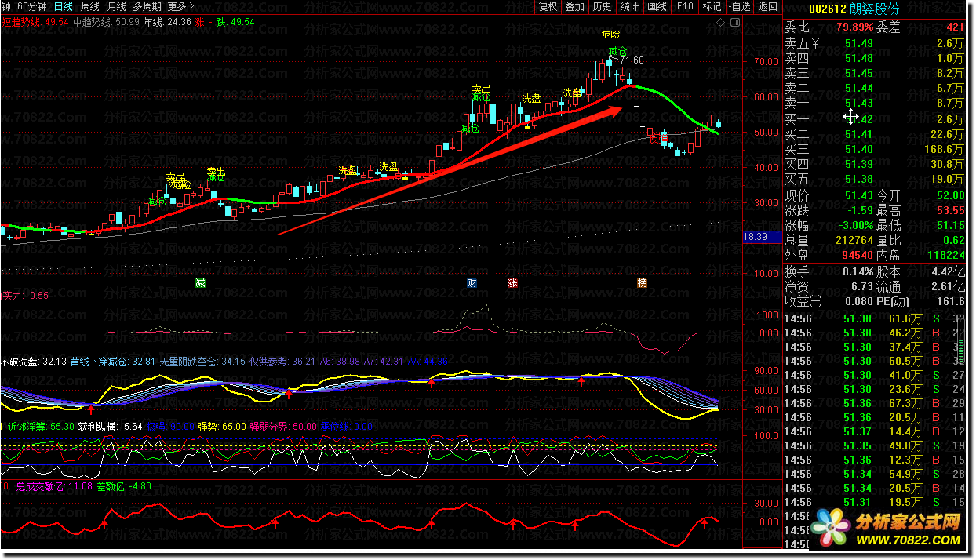
Task: Click the diamond icon above the price axis
Action: tap(722, 23)
